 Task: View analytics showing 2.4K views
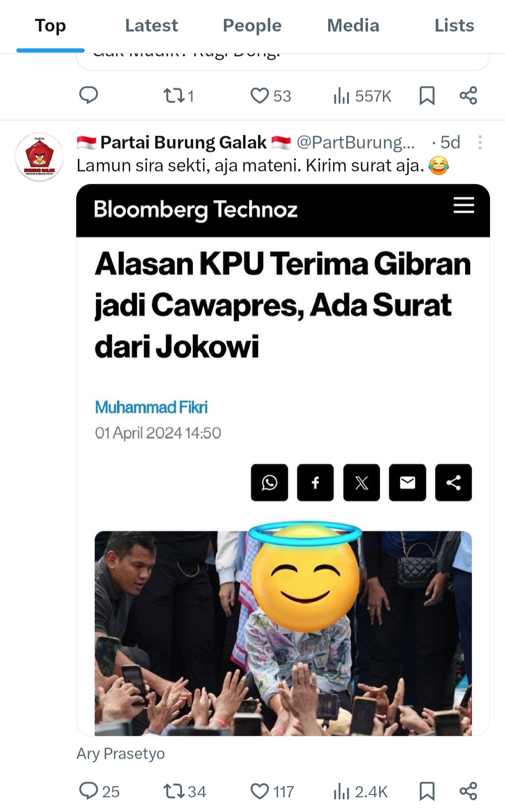coord(361,791)
